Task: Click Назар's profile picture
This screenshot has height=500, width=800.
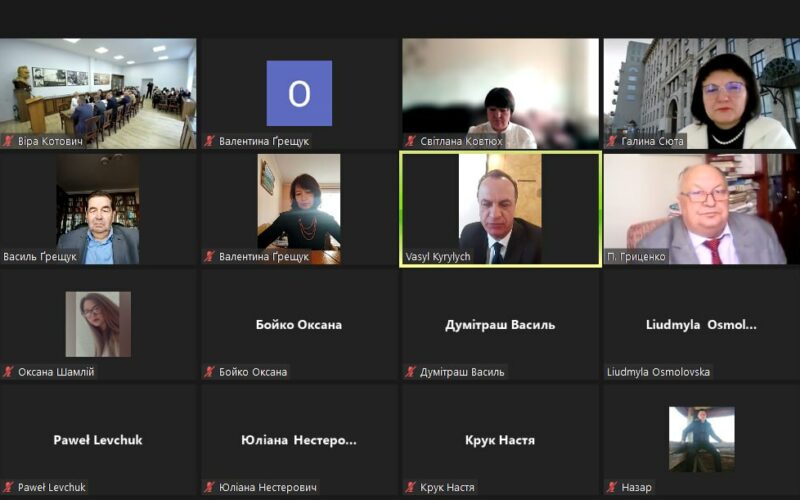Action: pos(701,438)
